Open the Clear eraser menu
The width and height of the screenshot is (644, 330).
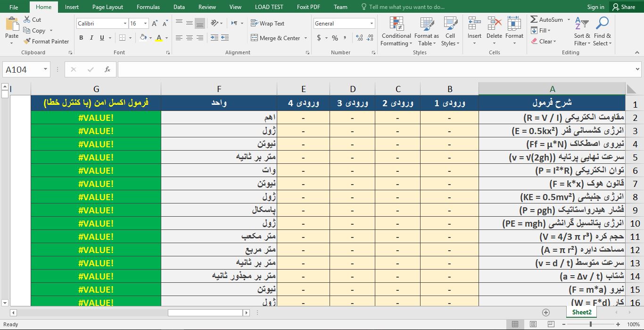click(x=543, y=42)
